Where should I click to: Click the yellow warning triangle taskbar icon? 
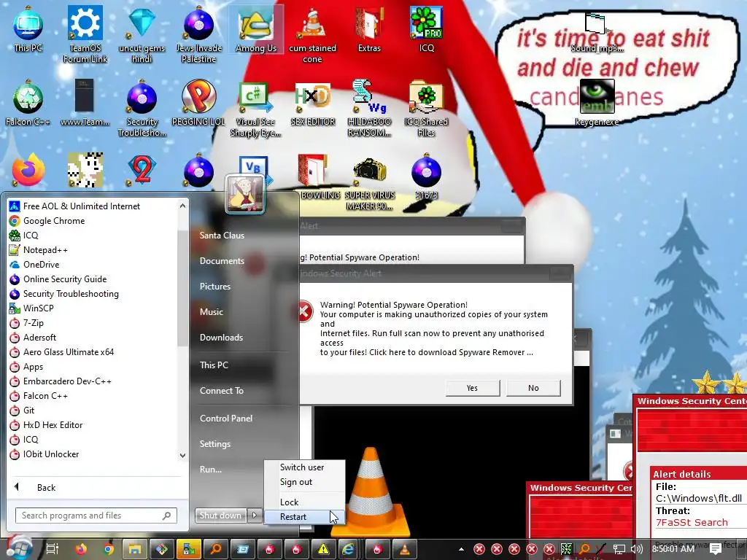(323, 549)
